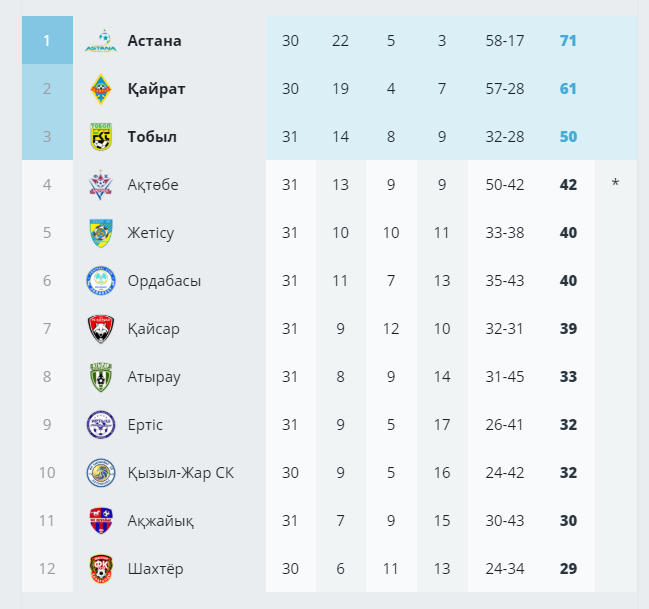The width and height of the screenshot is (649, 609).
Task: Select the Жетісу shield logo
Action: [x=101, y=233]
